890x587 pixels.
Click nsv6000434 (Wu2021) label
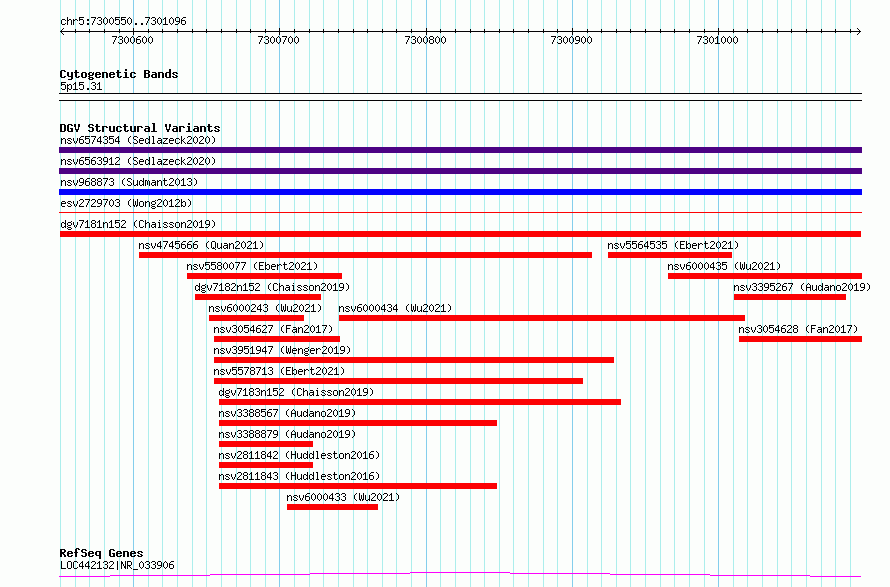pyautogui.click(x=395, y=308)
